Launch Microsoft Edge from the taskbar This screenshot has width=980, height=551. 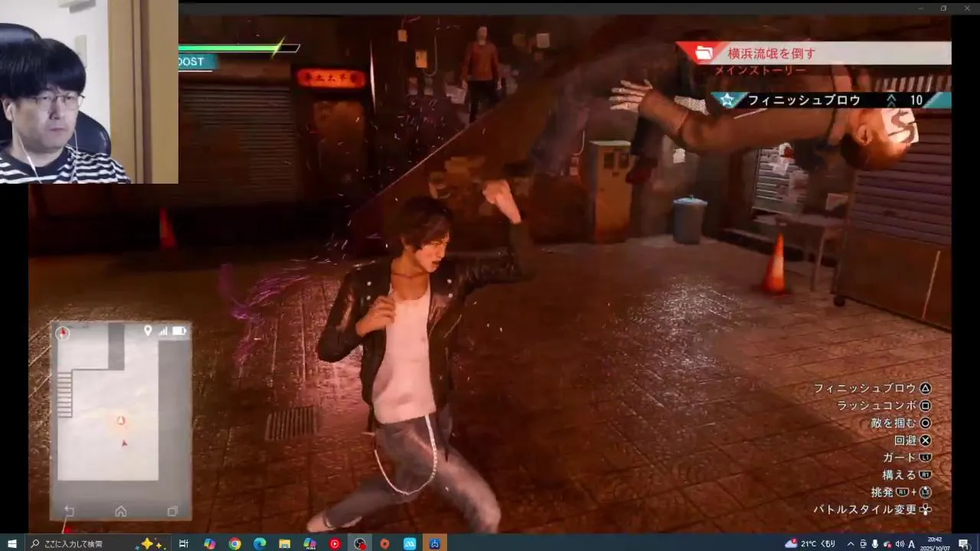260,543
